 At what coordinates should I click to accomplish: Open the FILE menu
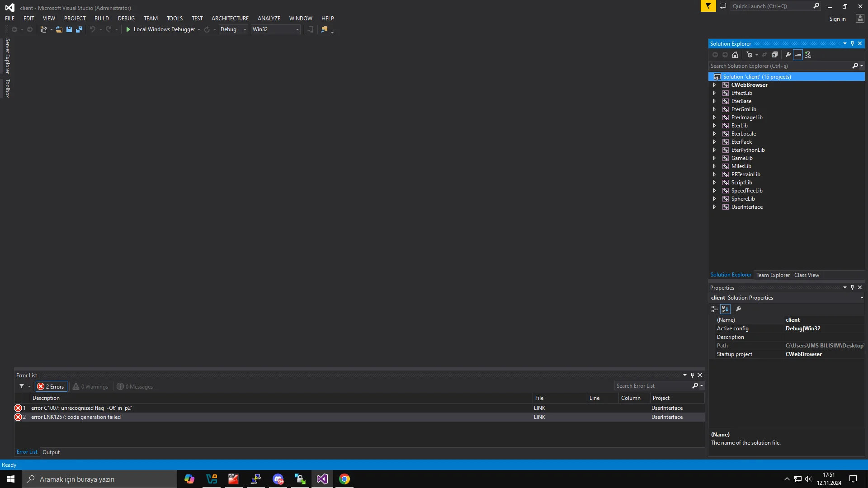[10, 19]
